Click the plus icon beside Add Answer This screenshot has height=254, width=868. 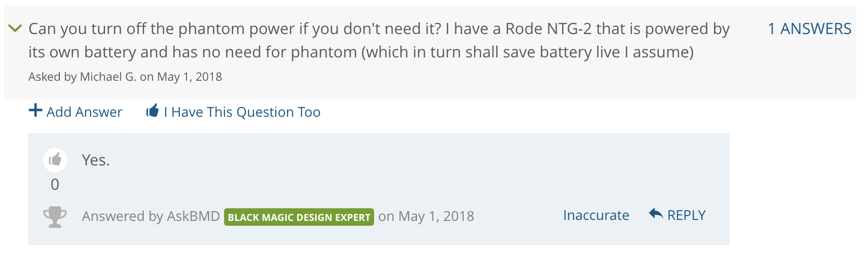pyautogui.click(x=36, y=110)
